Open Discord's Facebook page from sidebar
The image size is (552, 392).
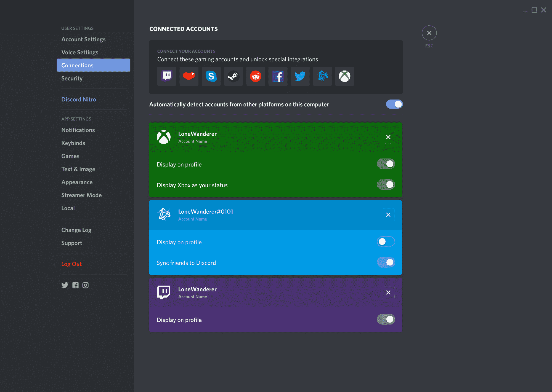tap(75, 285)
